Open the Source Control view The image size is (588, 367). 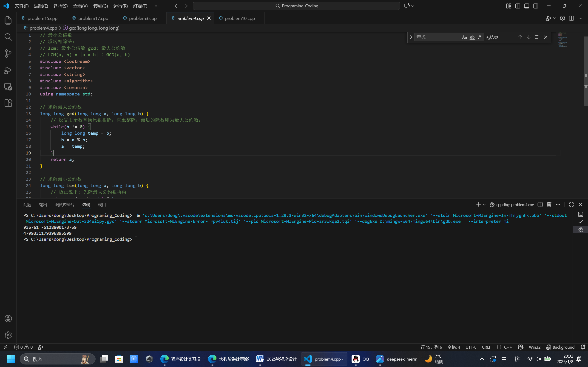tap(8, 53)
